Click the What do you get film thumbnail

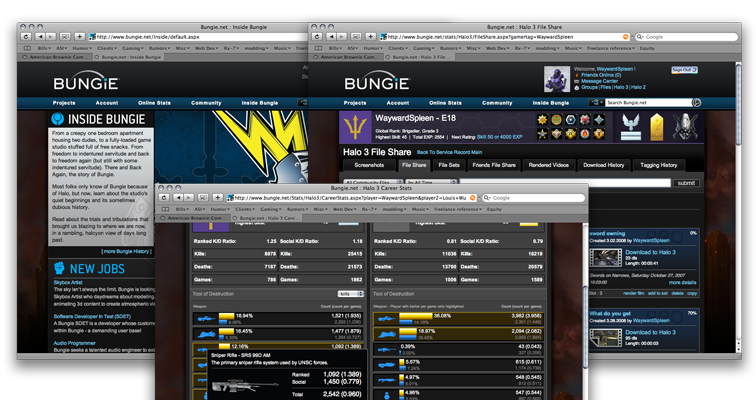[x=606, y=337]
